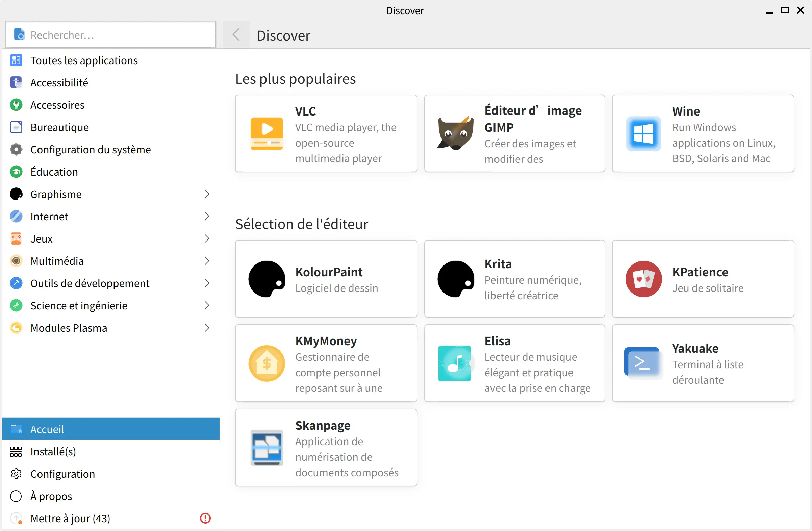Screen dimensions: 812x531
Task: Click the Skanpage scanner icon
Action: coord(267,448)
